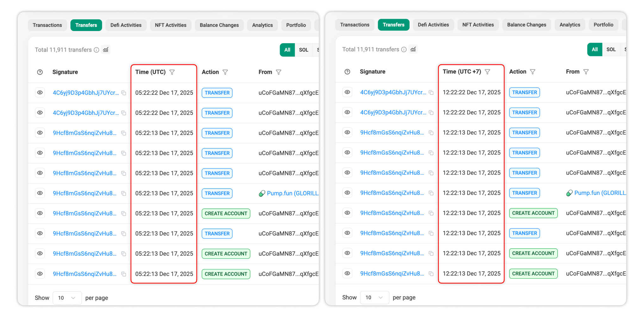The width and height of the screenshot is (644, 318).
Task: Click the From filter funnel in right panel
Action: click(x=586, y=72)
